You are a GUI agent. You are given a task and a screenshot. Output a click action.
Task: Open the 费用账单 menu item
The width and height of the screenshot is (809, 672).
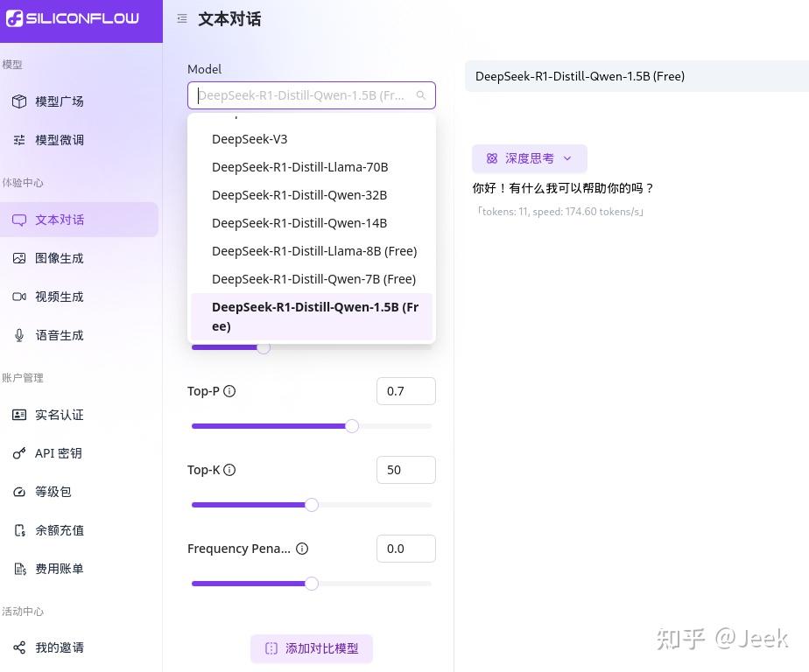pyautogui.click(x=60, y=568)
